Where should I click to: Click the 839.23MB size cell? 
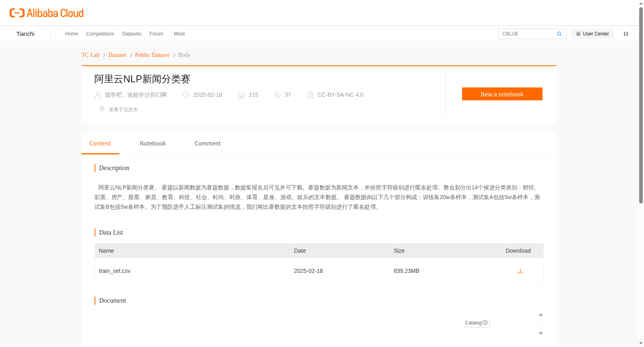[x=407, y=271]
